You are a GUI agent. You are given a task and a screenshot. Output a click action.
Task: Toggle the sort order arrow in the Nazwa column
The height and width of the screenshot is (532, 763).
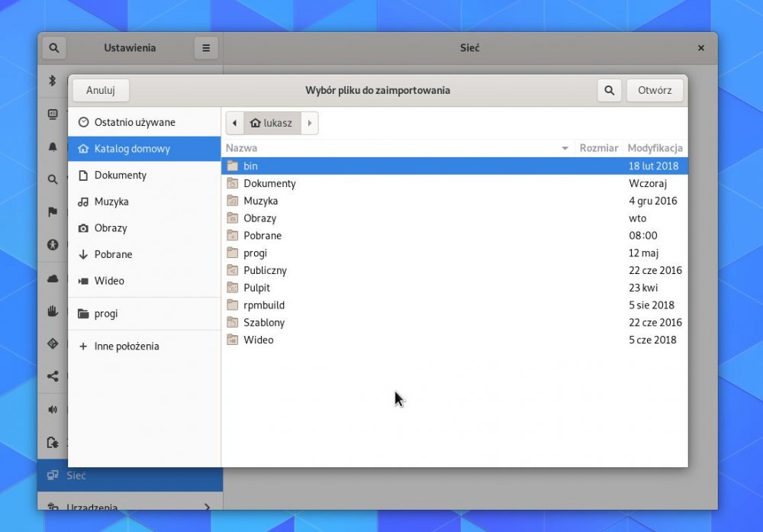click(565, 148)
